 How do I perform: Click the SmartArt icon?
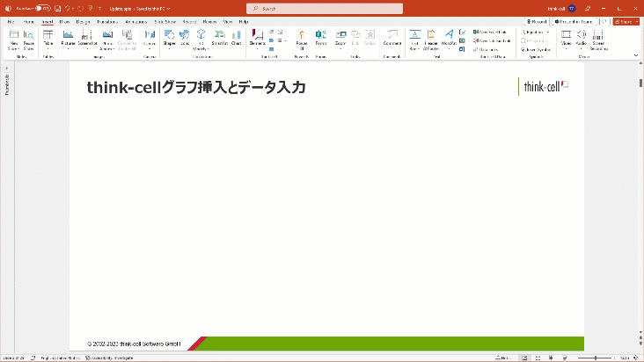[x=220, y=34]
